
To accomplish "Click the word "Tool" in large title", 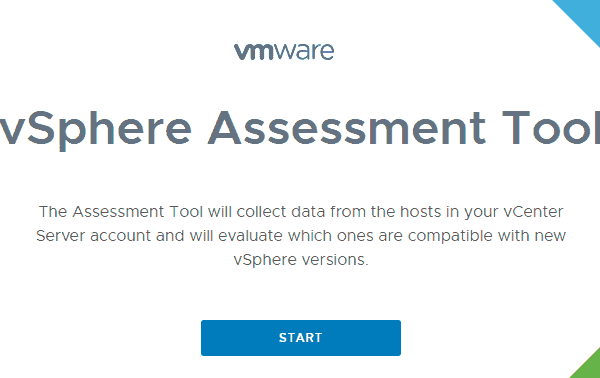I will click(x=551, y=127).
